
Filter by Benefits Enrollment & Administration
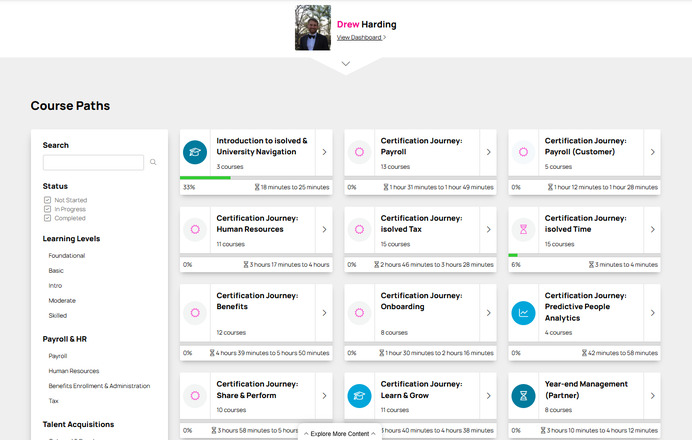(x=99, y=386)
